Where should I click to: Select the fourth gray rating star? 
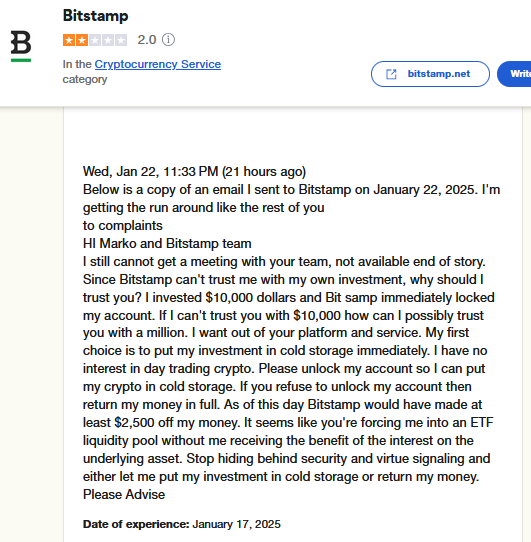[108, 40]
